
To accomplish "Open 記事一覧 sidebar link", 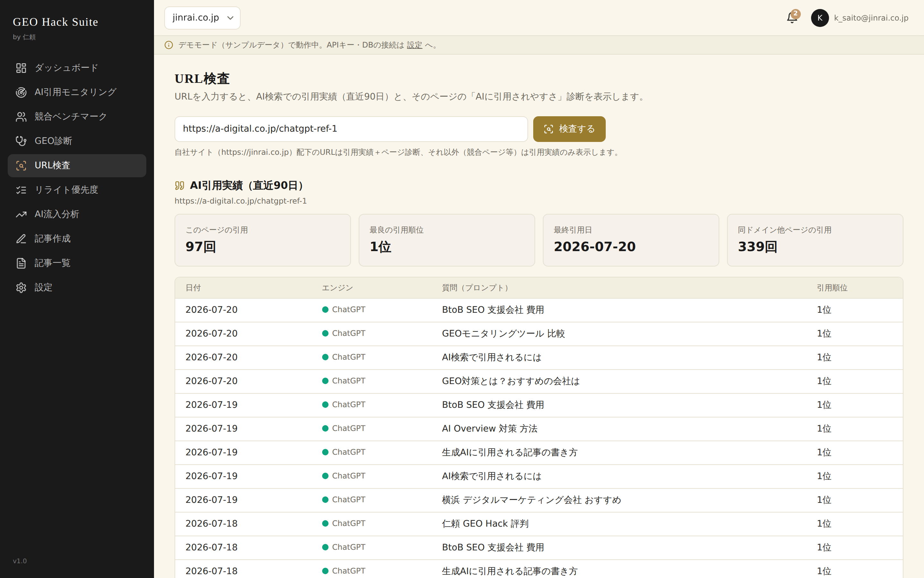I will pos(77,263).
